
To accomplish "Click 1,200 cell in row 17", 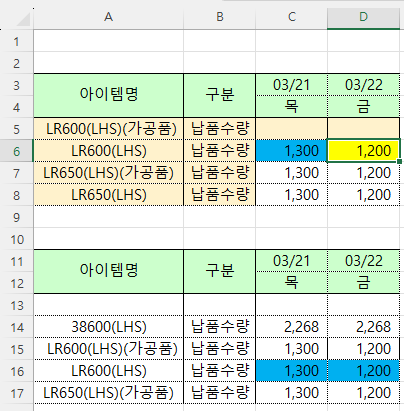I will (364, 393).
